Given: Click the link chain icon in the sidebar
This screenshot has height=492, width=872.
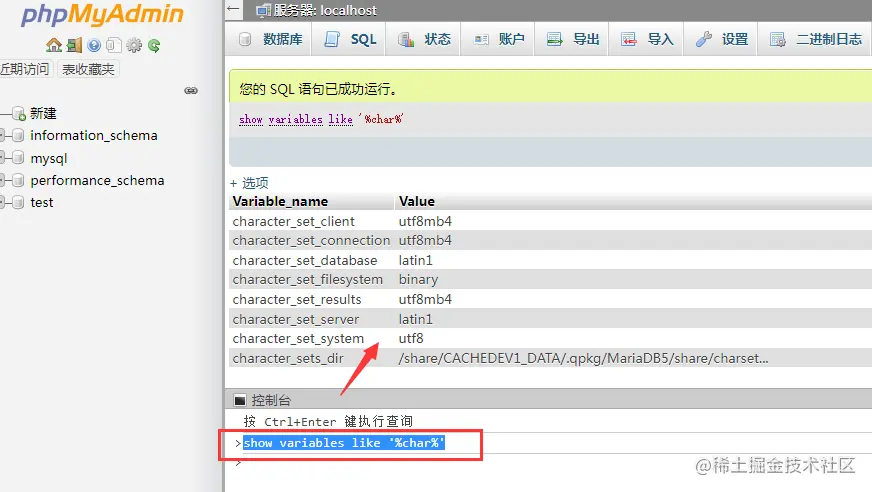Looking at the screenshot, I should [191, 91].
